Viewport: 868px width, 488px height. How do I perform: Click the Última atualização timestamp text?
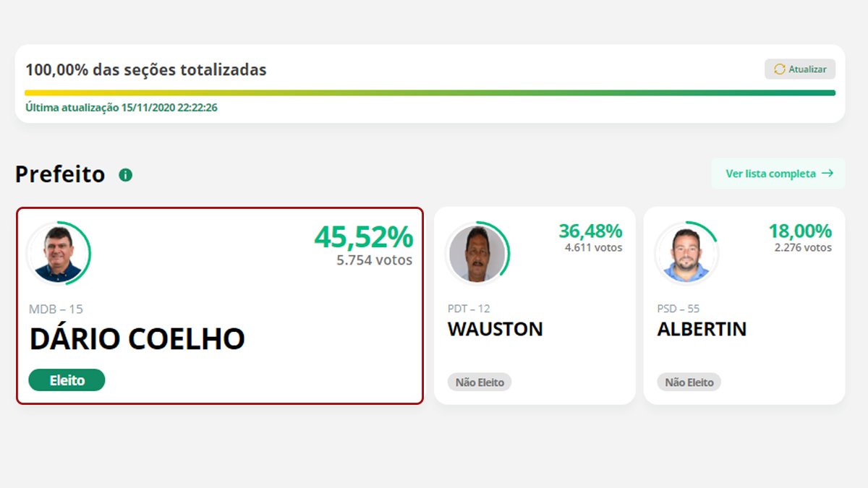[122, 108]
